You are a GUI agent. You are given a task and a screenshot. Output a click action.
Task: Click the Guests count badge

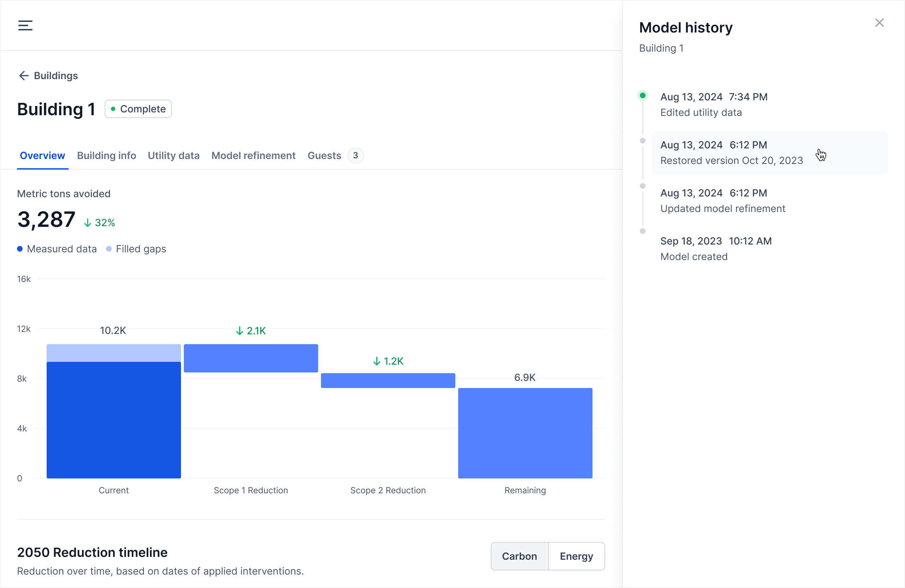coord(355,155)
